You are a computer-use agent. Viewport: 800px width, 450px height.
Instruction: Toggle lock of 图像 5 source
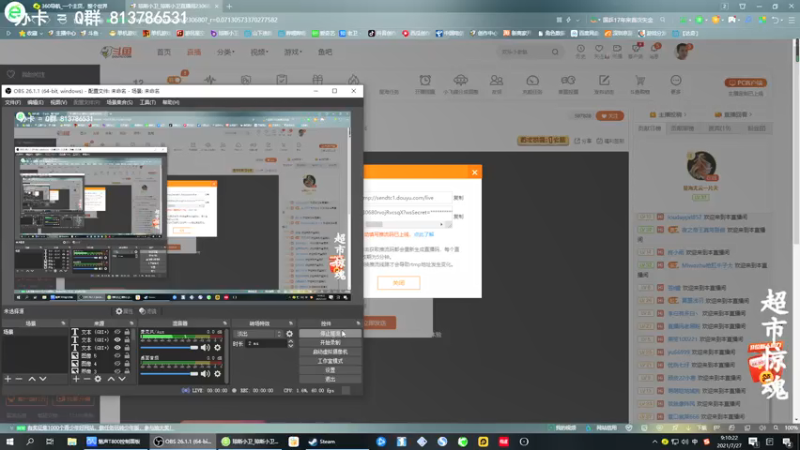point(127,356)
